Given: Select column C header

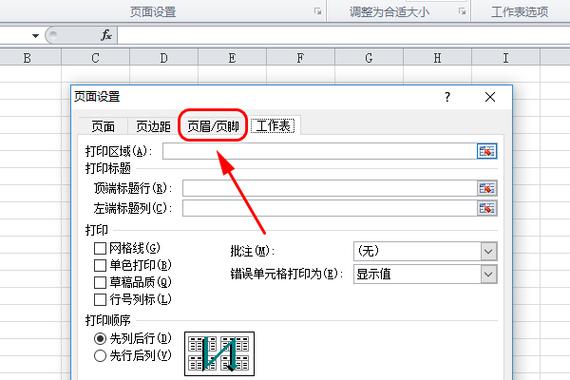Looking at the screenshot, I should tap(95, 58).
